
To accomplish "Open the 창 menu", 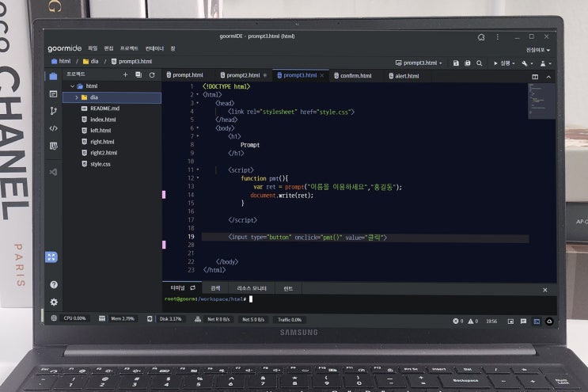I will [173, 48].
